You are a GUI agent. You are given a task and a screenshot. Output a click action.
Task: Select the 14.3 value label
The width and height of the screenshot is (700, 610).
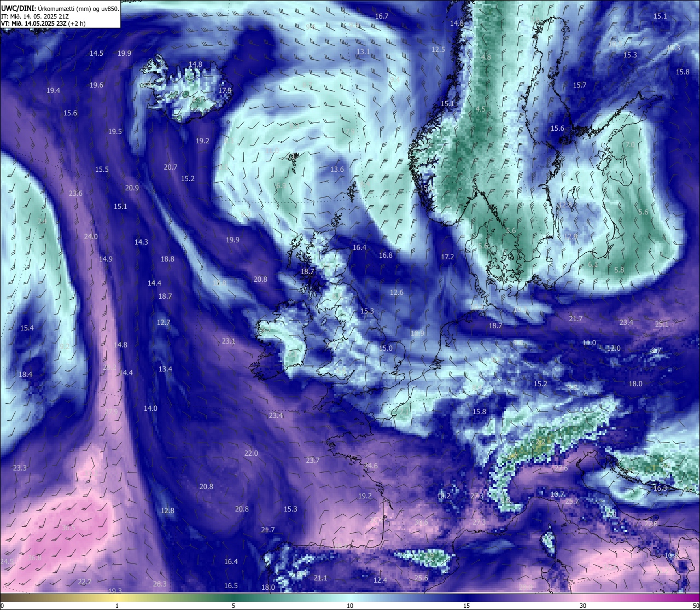pos(141,242)
